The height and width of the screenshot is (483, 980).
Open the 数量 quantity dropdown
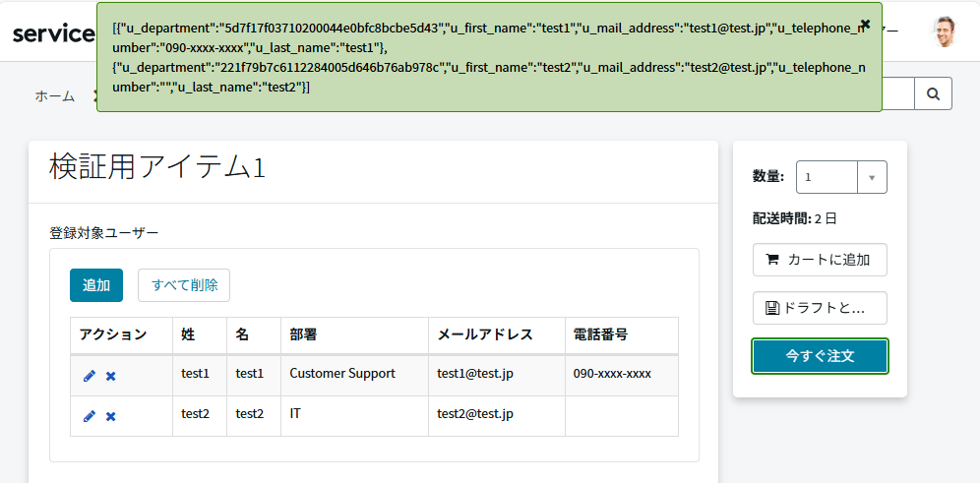coord(841,177)
